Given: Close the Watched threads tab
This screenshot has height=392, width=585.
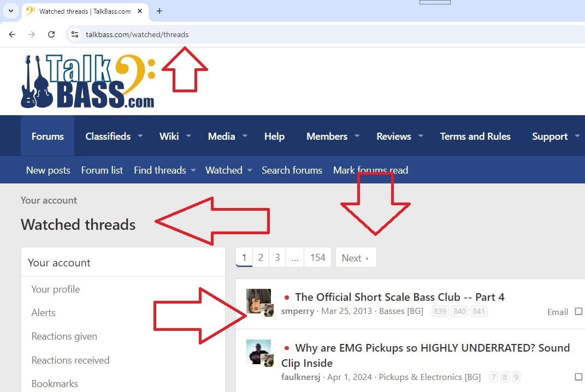Looking at the screenshot, I should click(140, 11).
